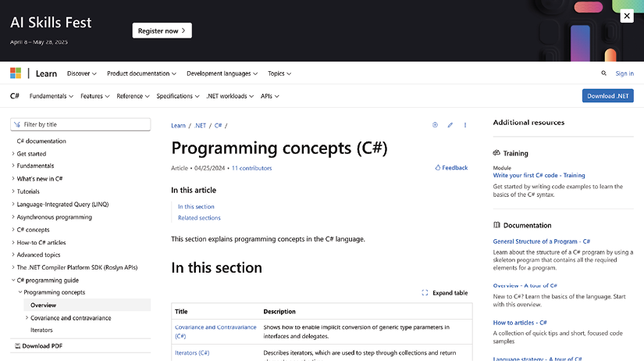Expand Get started in sidebar tree
Viewport: 644px width, 361px height.
[x=13, y=153]
